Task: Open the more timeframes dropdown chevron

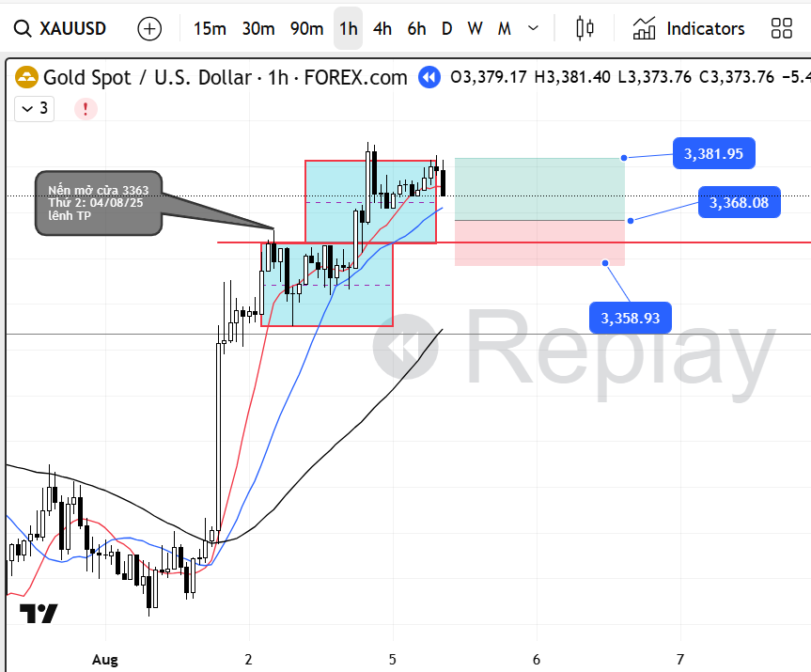Action: (x=534, y=28)
